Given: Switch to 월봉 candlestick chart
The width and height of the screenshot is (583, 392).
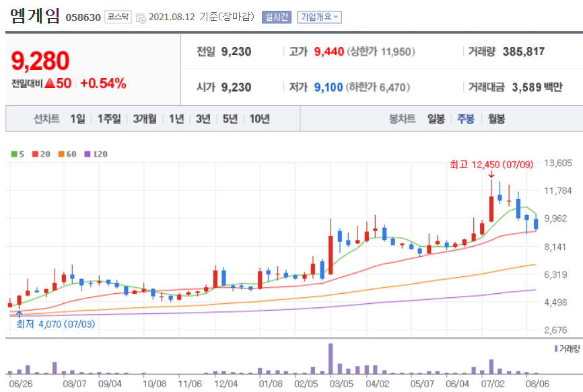Looking at the screenshot, I should 496,119.
